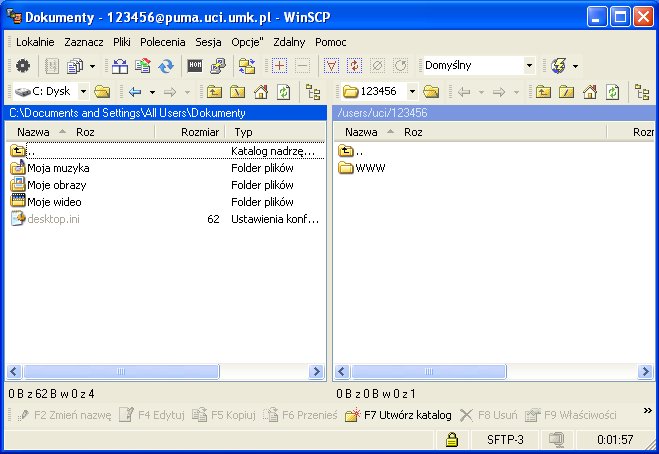Image resolution: width=659 pixels, height=454 pixels.
Task: Click the padlock encryption status icon
Action: (452, 440)
